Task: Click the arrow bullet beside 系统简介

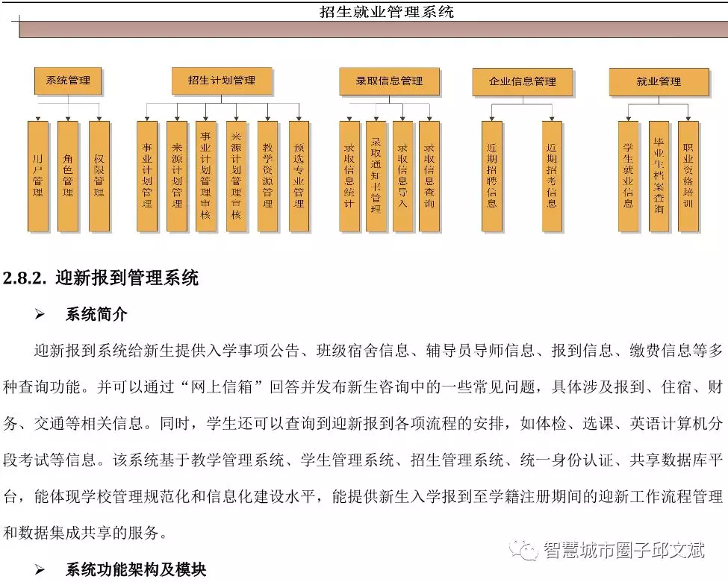Action: tap(40, 315)
